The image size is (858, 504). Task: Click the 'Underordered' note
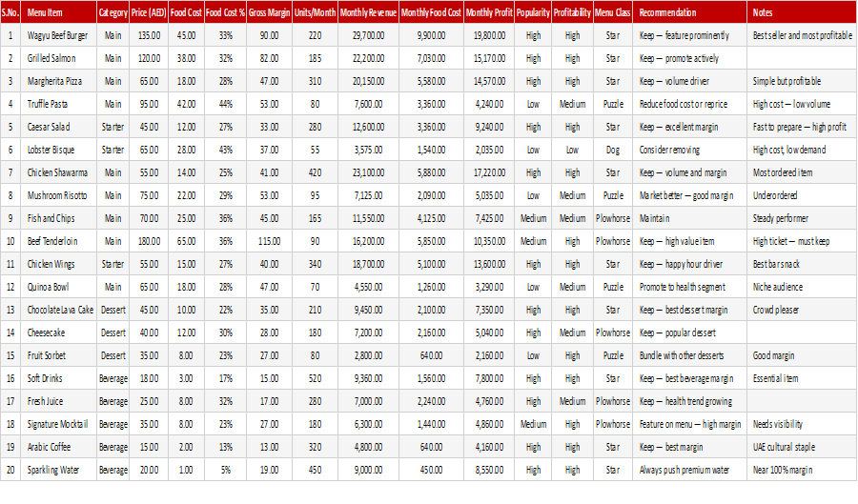point(802,195)
